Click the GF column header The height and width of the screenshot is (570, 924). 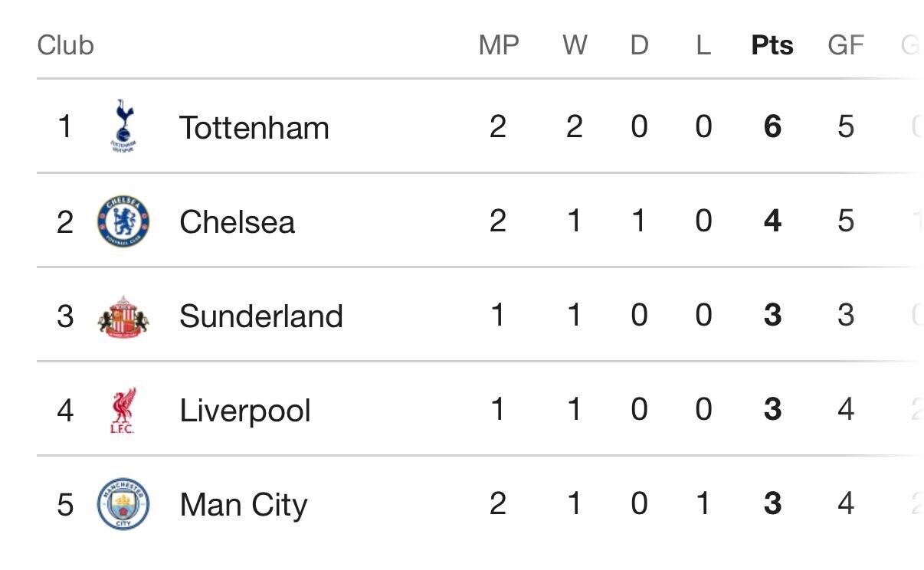coord(845,45)
